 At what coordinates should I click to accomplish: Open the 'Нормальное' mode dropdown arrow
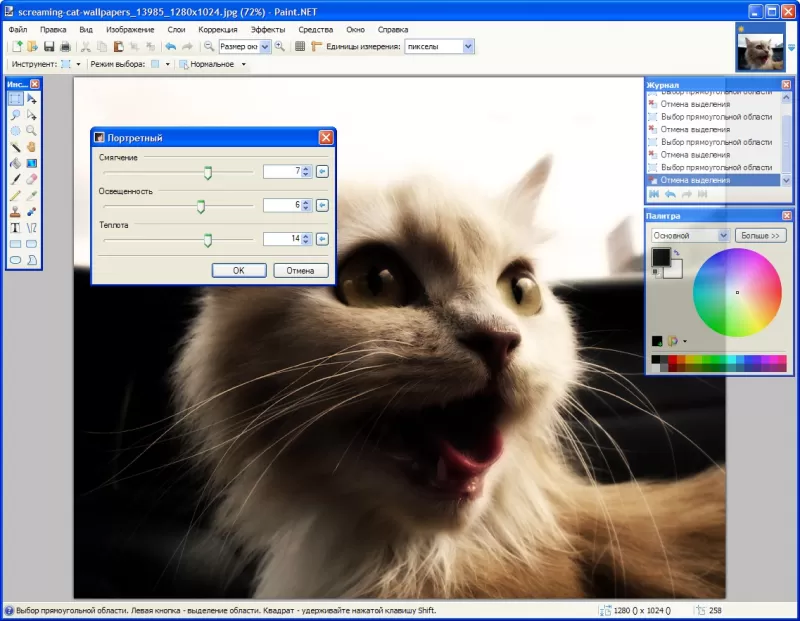click(x=243, y=64)
